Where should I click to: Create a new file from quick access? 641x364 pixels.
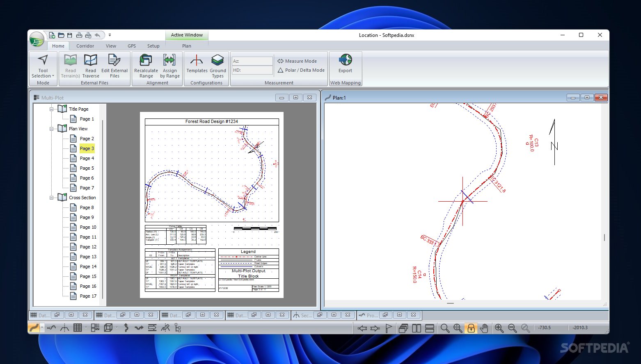click(x=52, y=35)
